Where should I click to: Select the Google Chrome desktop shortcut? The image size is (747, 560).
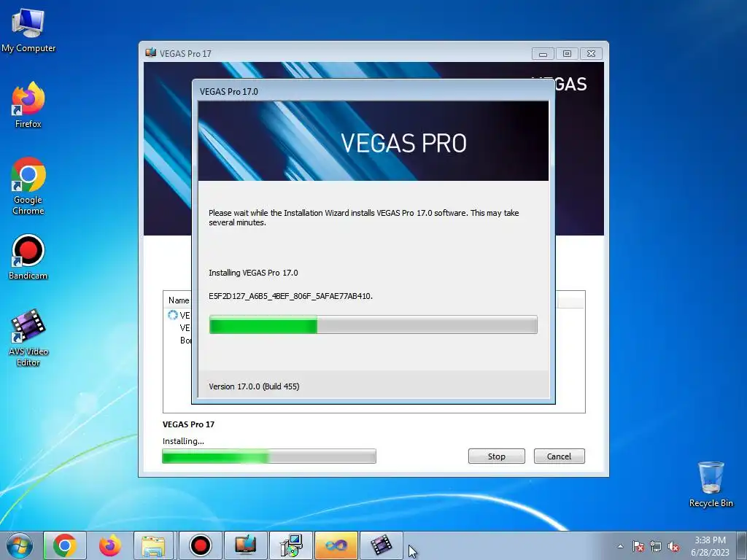28,186
